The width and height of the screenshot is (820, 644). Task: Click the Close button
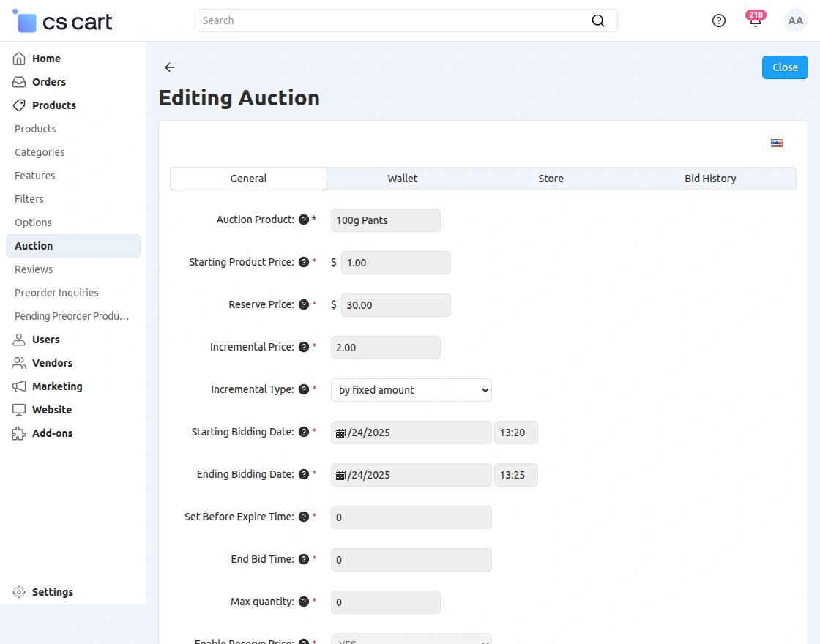(x=784, y=67)
